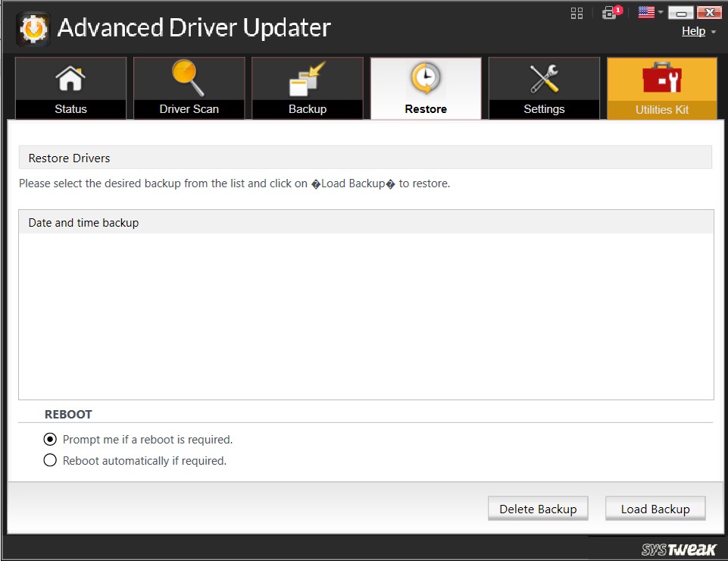The image size is (728, 561).
Task: Select reboot automatically if required
Action: tap(50, 460)
